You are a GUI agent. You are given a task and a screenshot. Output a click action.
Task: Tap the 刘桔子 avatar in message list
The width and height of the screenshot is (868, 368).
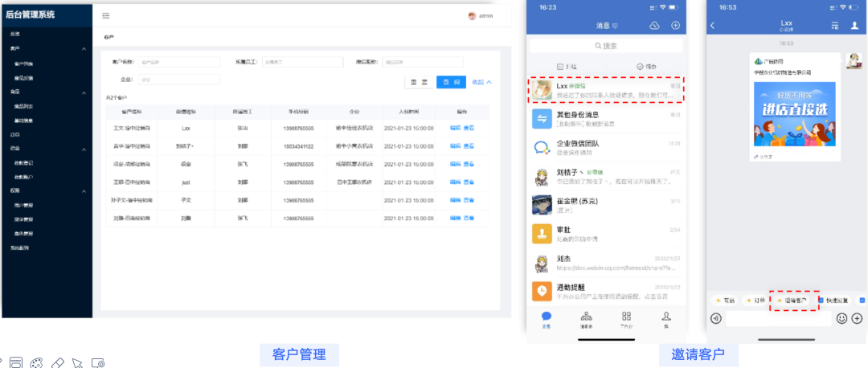(542, 176)
